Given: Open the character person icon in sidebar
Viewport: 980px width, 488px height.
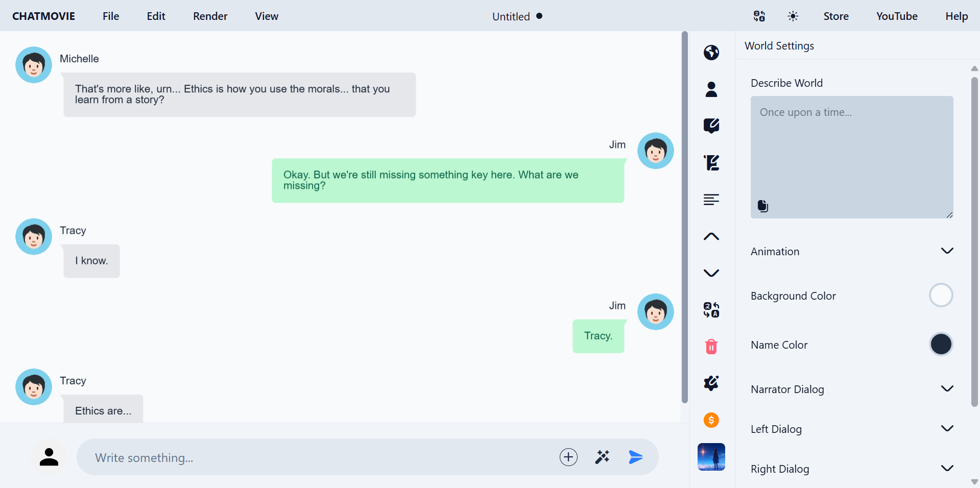Looking at the screenshot, I should point(711,89).
